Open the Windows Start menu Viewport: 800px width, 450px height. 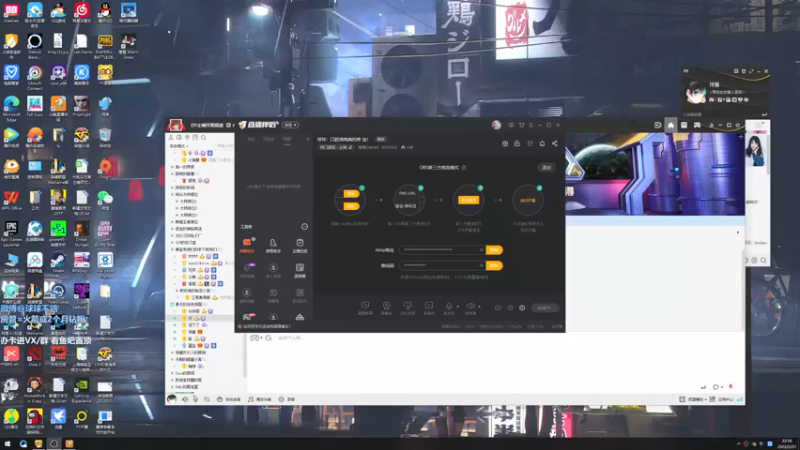[7, 444]
